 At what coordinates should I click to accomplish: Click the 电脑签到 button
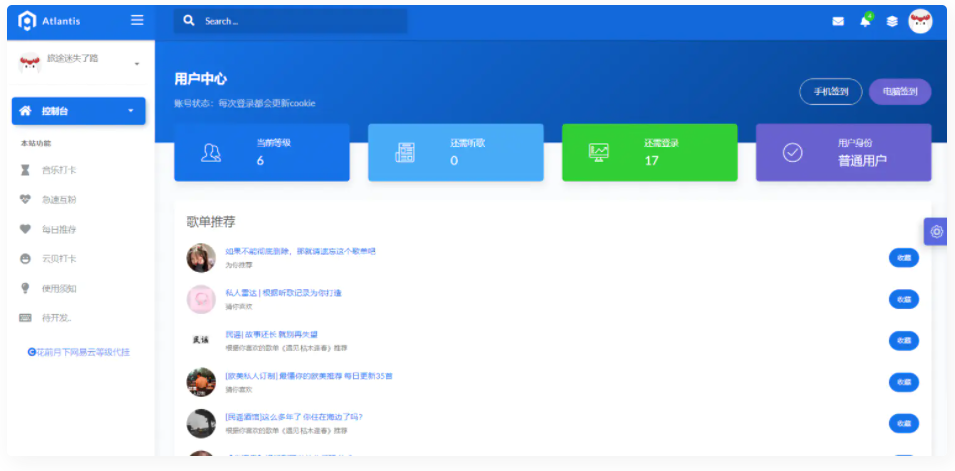pos(899,92)
